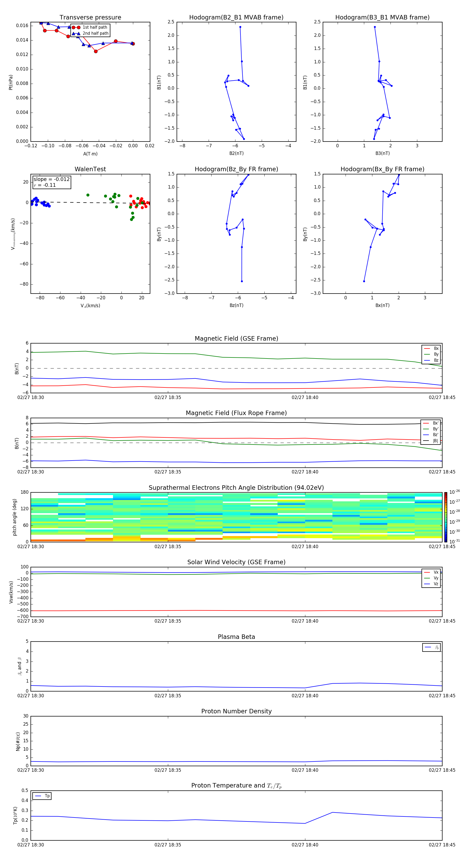The width and height of the screenshot is (473, 868).
Task: Select "By'" in the flux rope legend
Action: (x=431, y=429)
